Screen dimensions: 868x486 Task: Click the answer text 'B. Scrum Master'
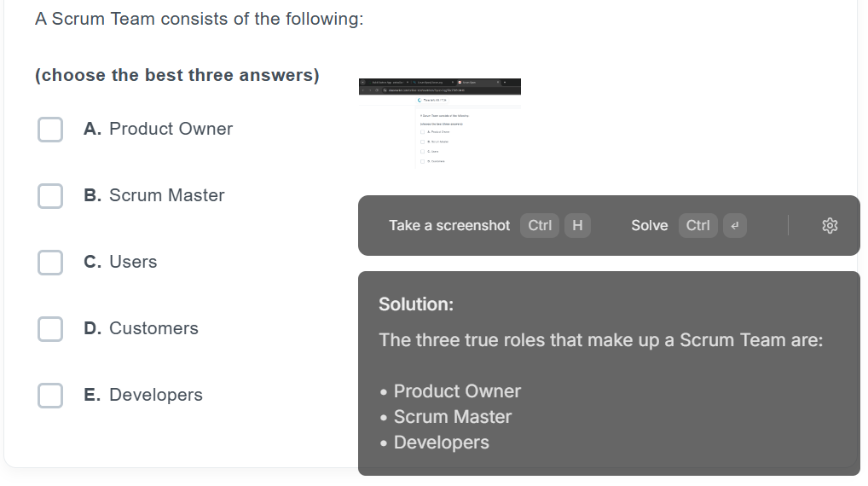tap(153, 195)
